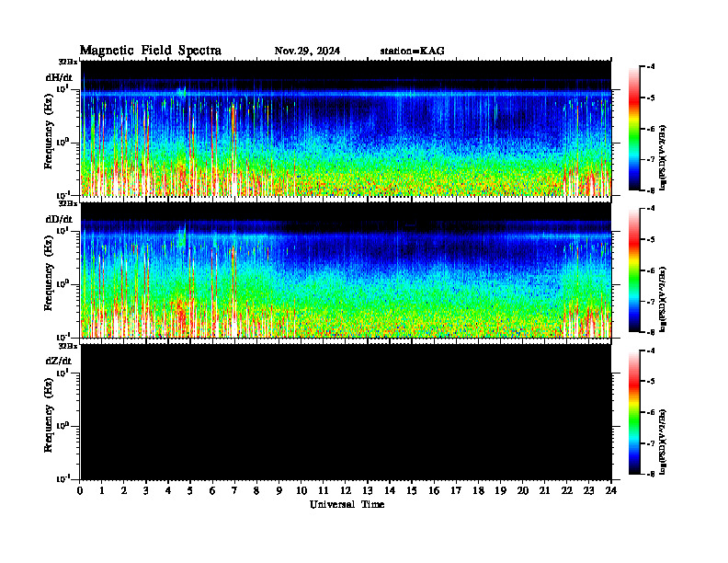The width and height of the screenshot is (728, 563).
Task: Click hour 1 on the time axis
Action: click(102, 490)
